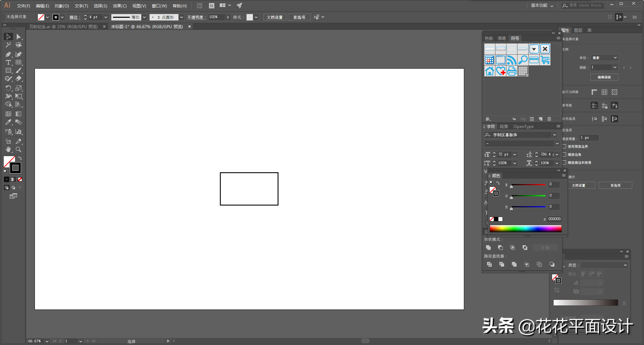Toggle show rulers icon in properties

[x=594, y=92]
